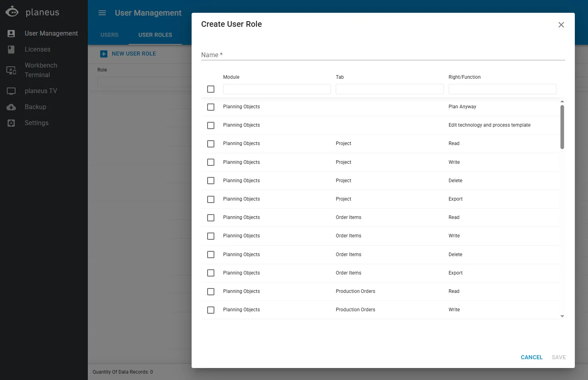Select the Order Items Export checkbox
The height and width of the screenshot is (380, 588).
[211, 273]
